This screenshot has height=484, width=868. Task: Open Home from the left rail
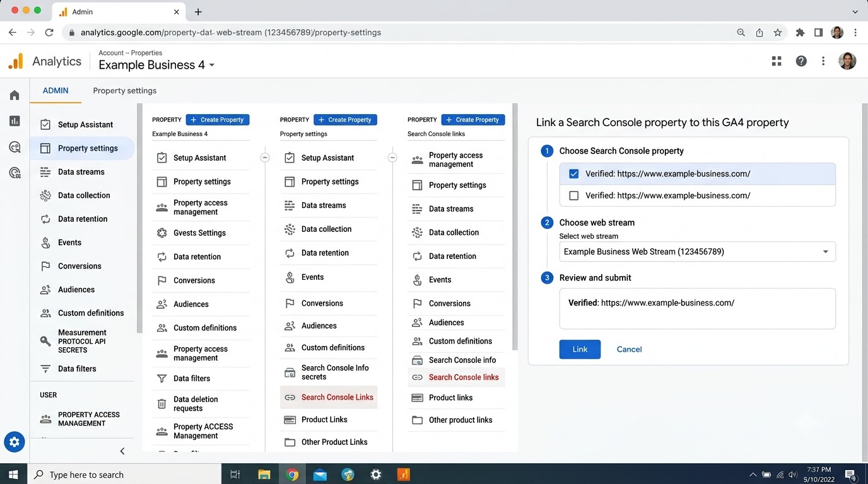15,95
